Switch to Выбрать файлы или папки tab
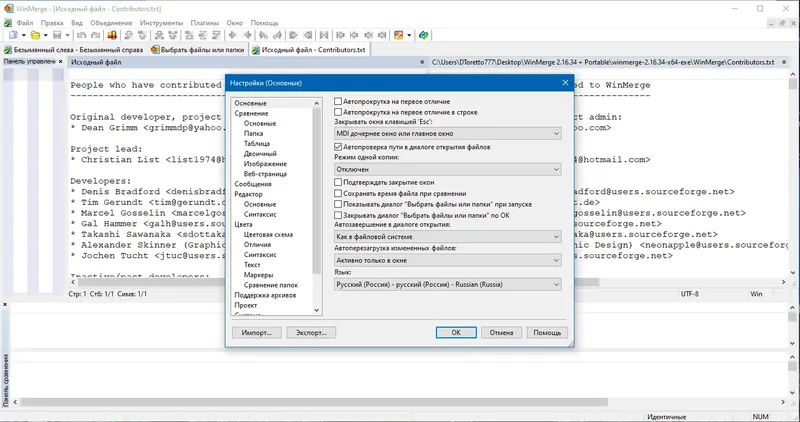800x422 pixels. click(x=197, y=50)
